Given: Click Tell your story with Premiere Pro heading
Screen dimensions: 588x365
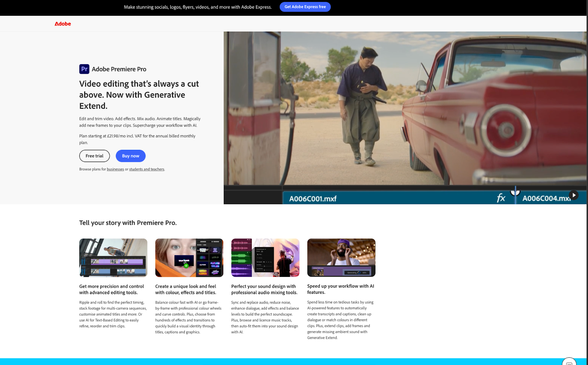Looking at the screenshot, I should 128,223.
